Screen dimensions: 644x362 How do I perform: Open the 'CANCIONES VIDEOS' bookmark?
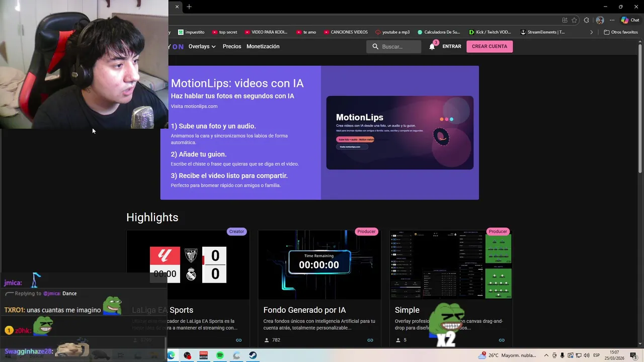(346, 32)
